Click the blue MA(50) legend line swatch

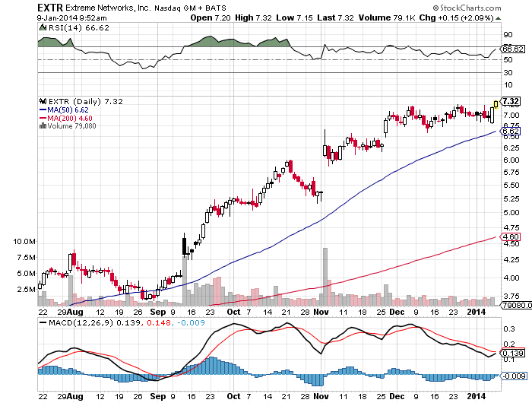(43, 110)
